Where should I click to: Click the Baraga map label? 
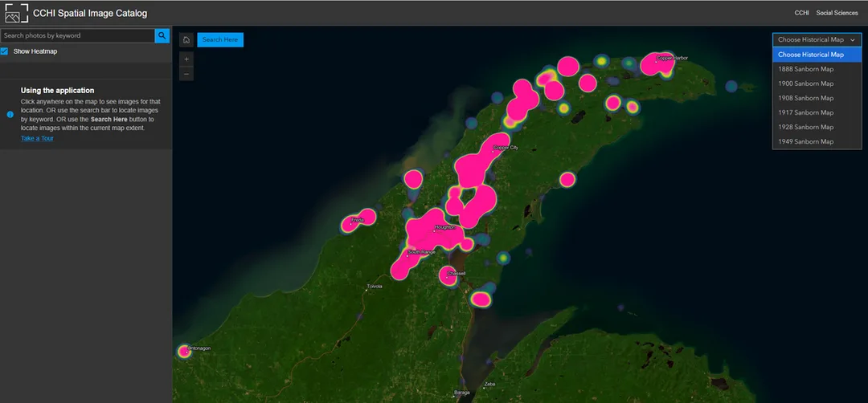tap(461, 393)
